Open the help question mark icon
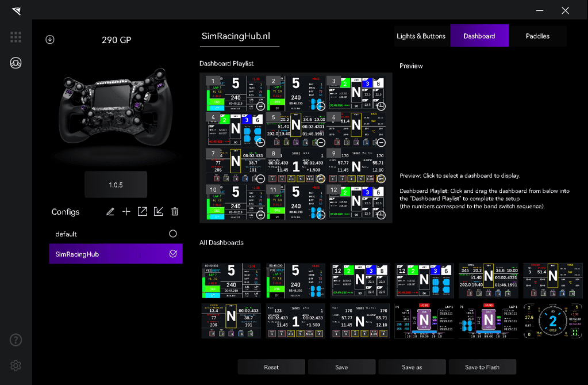The width and height of the screenshot is (588, 385). click(16, 340)
